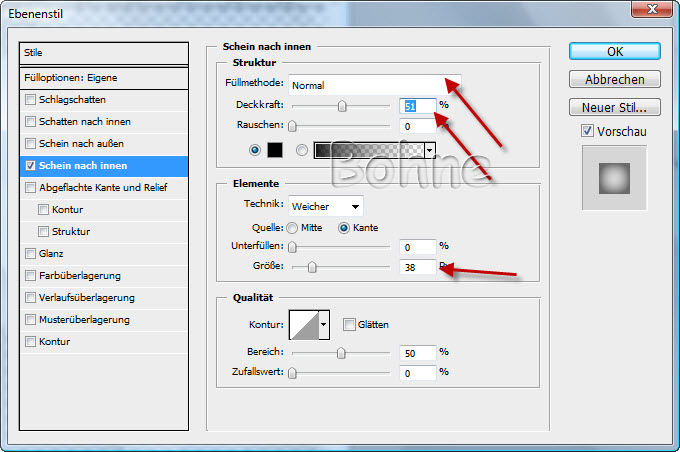Select the gradient radio button
Screen dimensions: 680x452
point(302,150)
